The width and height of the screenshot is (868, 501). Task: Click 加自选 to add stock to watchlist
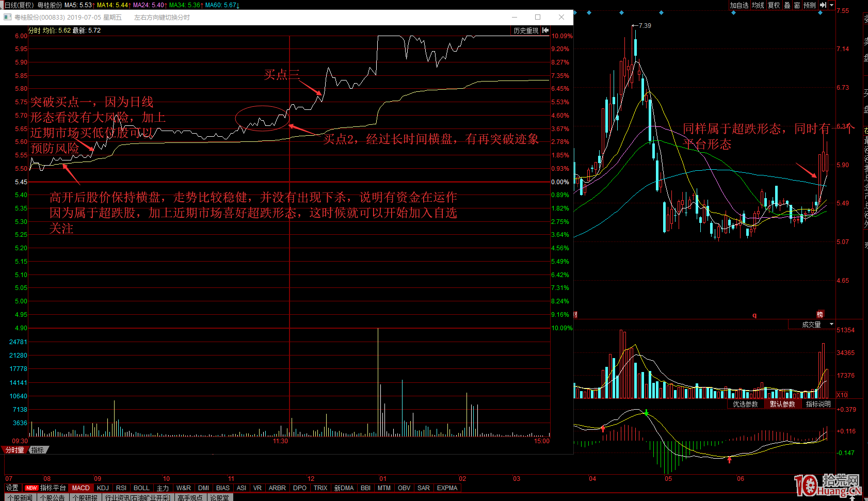click(739, 5)
